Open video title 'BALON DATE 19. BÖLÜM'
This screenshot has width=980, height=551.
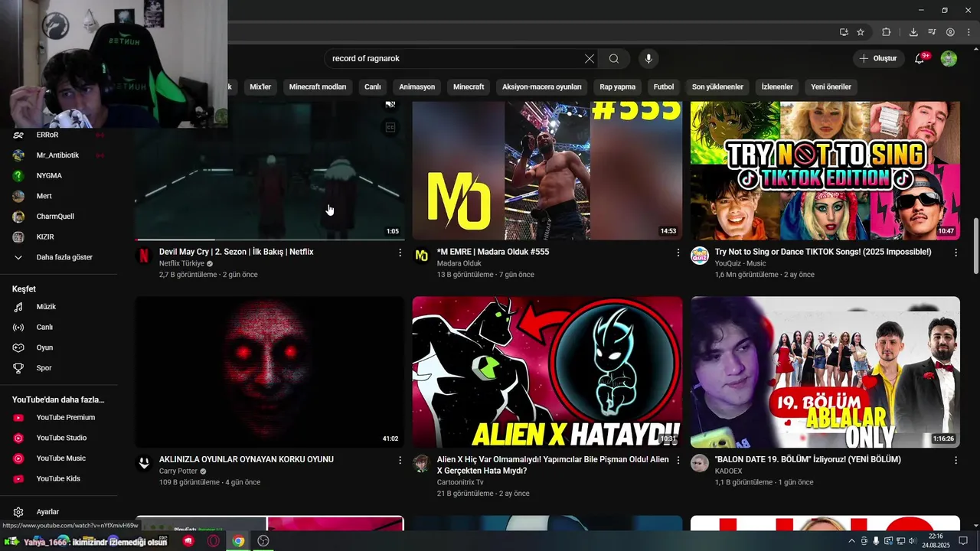(x=808, y=460)
